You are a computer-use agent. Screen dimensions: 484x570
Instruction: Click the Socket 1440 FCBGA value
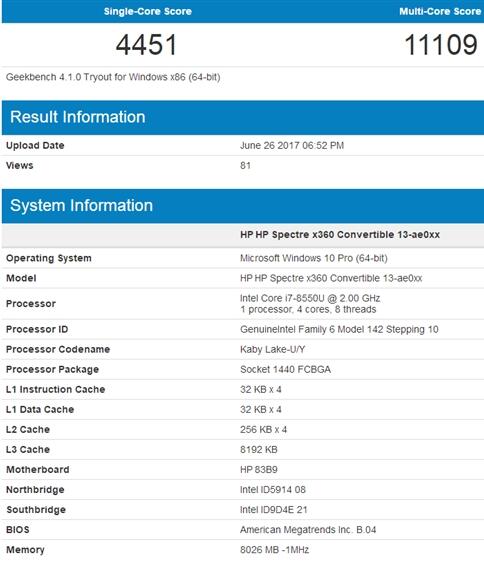[285, 370]
